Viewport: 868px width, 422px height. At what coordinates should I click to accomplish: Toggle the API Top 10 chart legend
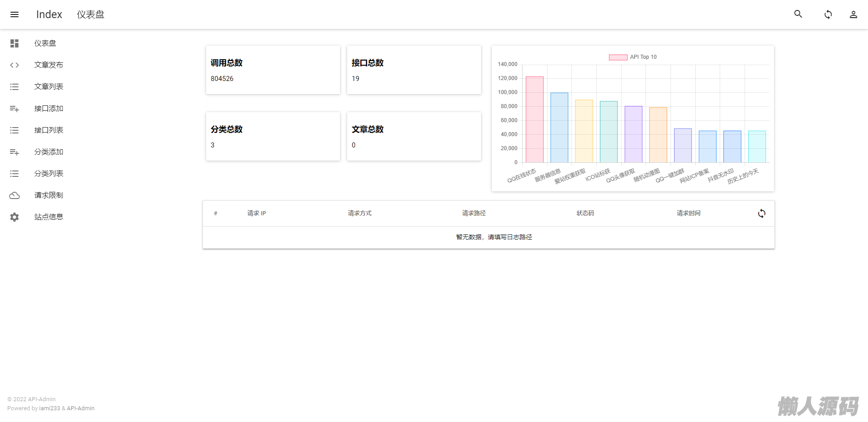pos(632,57)
